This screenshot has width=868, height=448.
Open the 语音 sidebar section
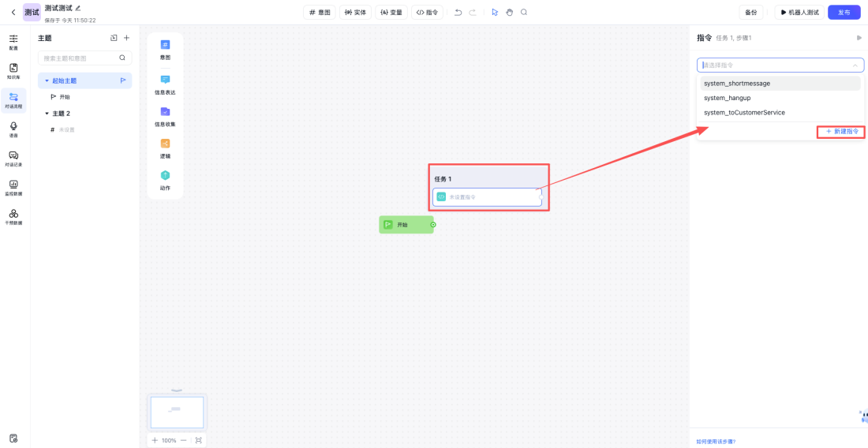coord(13,130)
